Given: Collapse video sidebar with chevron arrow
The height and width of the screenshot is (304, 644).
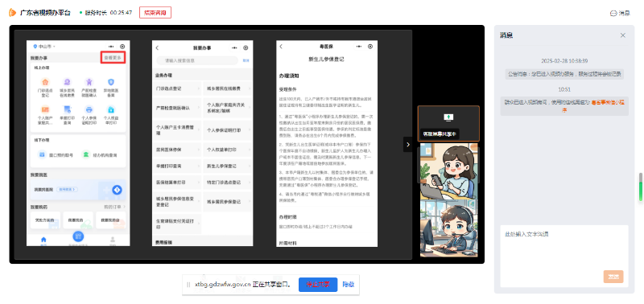Looking at the screenshot, I should [x=408, y=145].
